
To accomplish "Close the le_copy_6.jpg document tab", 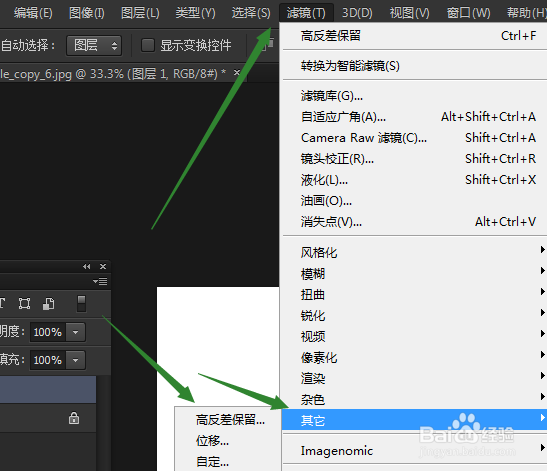I will click(237, 73).
